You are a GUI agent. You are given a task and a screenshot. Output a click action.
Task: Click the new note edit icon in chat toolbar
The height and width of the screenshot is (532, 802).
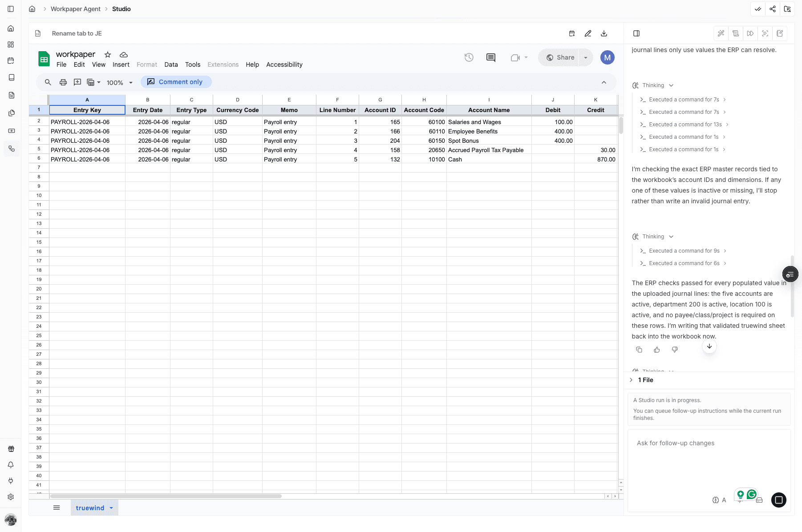(x=780, y=33)
